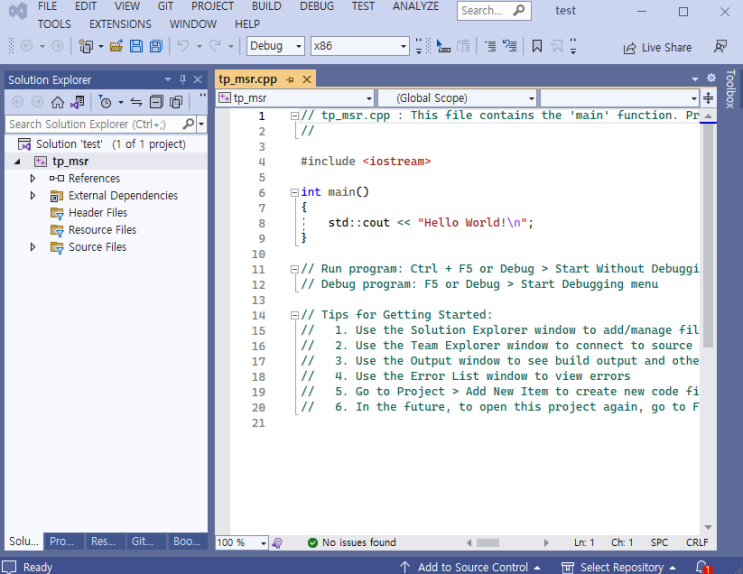Viewport: 743px width, 574px height.
Task: Click the Save All toolbar icon
Action: click(156, 46)
